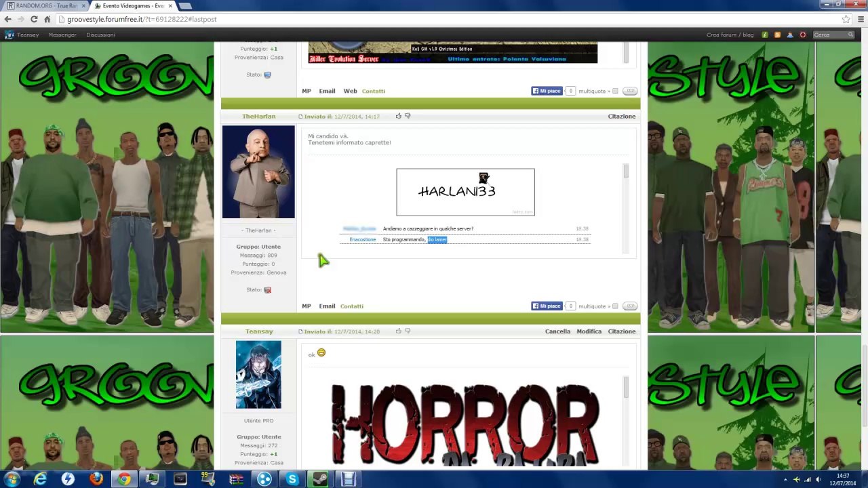Thumbs up TheHarlan's post
The height and width of the screenshot is (488, 868).
(399, 116)
